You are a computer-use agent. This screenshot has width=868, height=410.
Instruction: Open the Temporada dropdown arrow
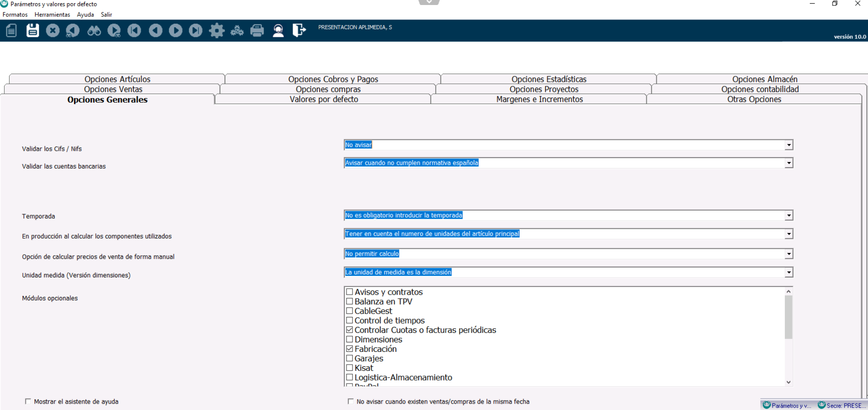click(x=789, y=216)
